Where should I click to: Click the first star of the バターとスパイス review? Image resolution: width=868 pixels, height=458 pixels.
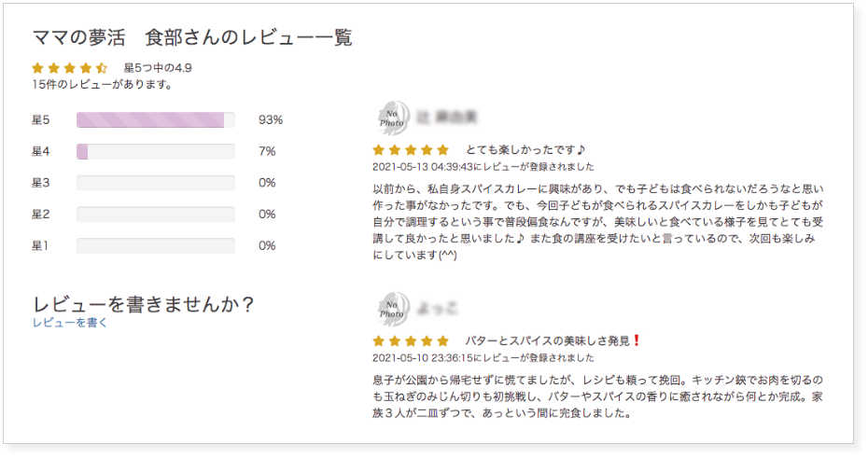379,340
